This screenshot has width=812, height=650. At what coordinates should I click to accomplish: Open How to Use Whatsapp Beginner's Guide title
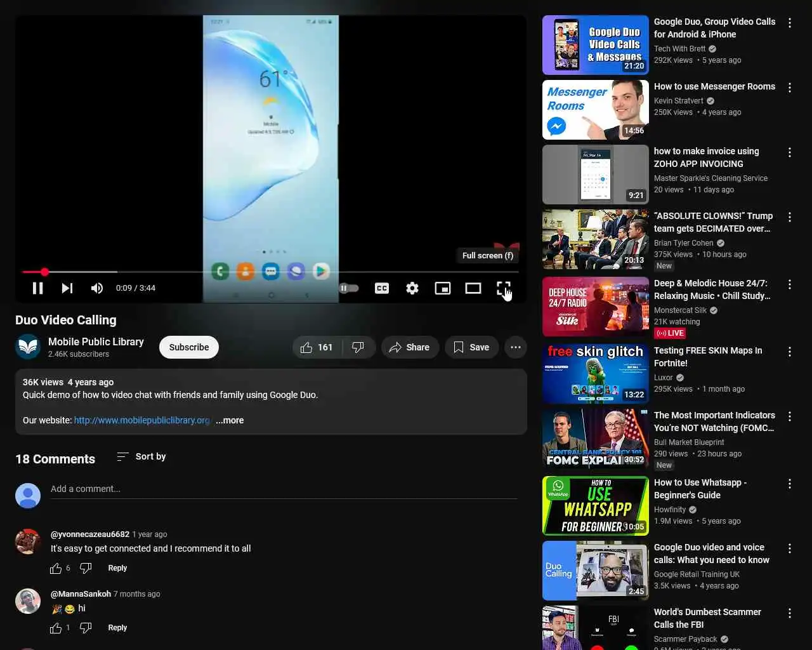(700, 489)
